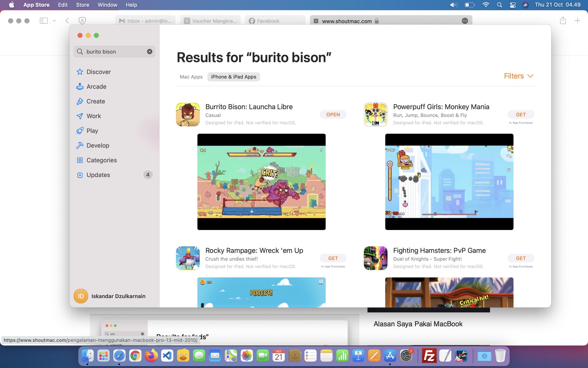Screen dimensions: 588x368
Task: Open Siri from menu bar
Action: click(x=525, y=5)
